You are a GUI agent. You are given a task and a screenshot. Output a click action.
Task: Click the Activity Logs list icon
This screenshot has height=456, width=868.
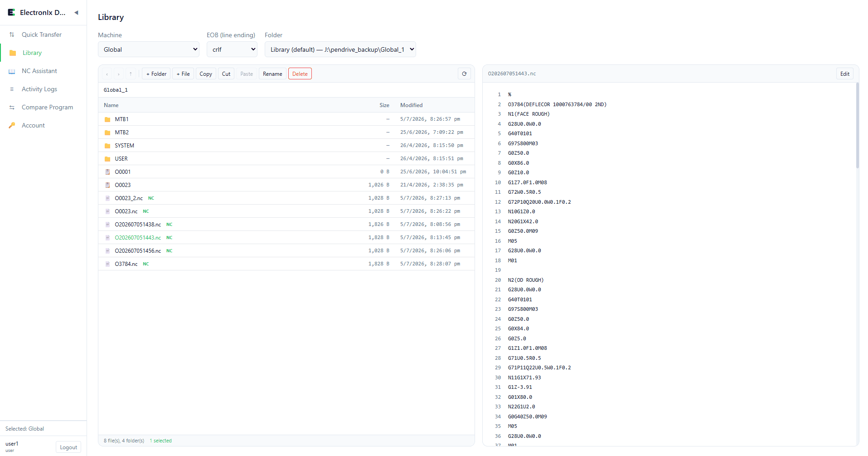tap(12, 89)
